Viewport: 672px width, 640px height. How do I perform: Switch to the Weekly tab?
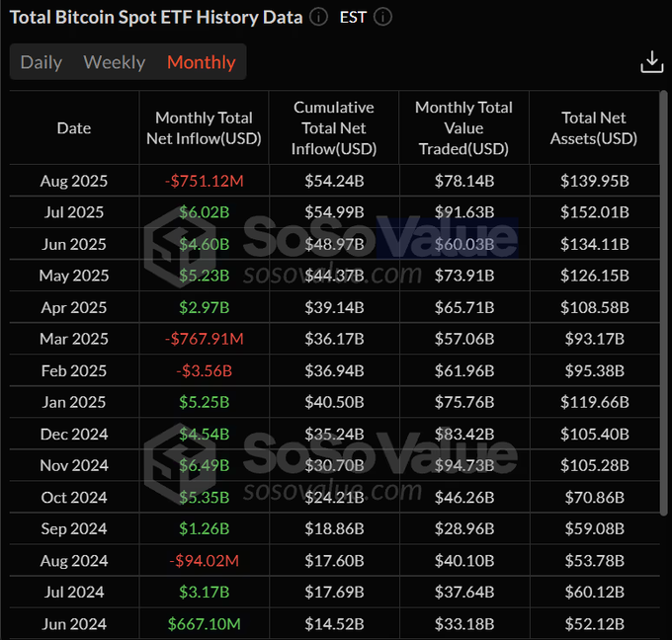115,62
